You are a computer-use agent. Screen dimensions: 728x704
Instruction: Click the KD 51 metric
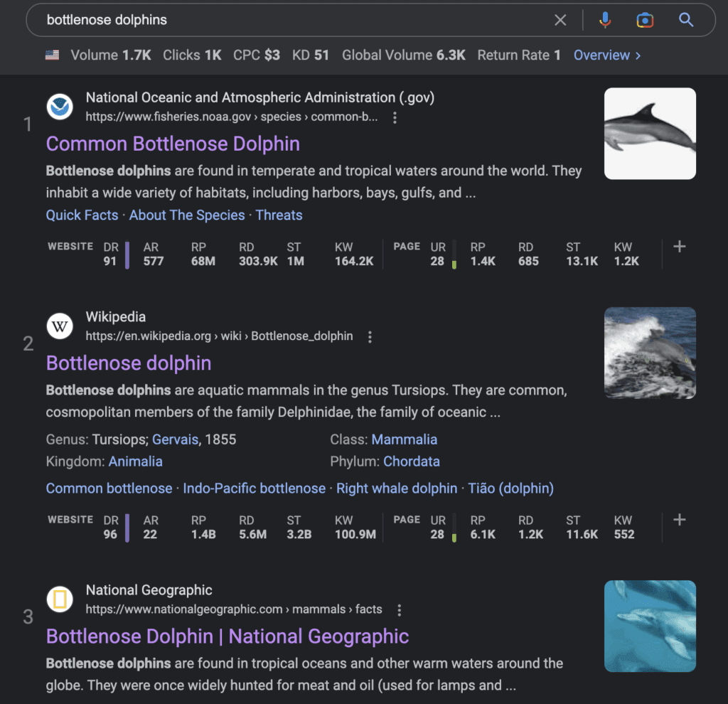click(x=311, y=55)
